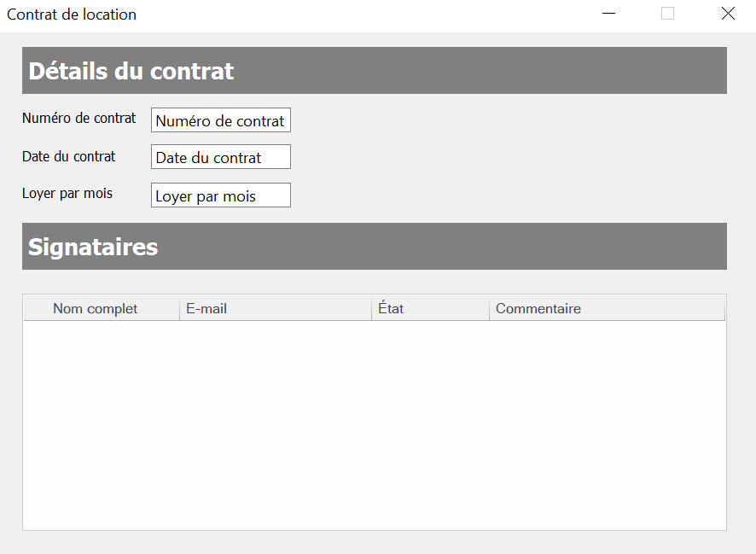This screenshot has width=756, height=554.
Task: Click the Date du contrat label text
Action: [69, 156]
